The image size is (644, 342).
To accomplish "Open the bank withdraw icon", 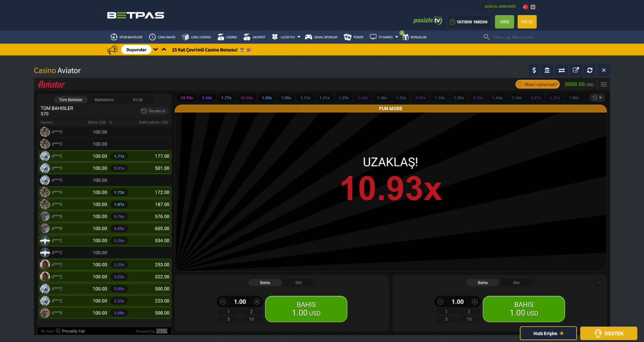I will point(547,70).
